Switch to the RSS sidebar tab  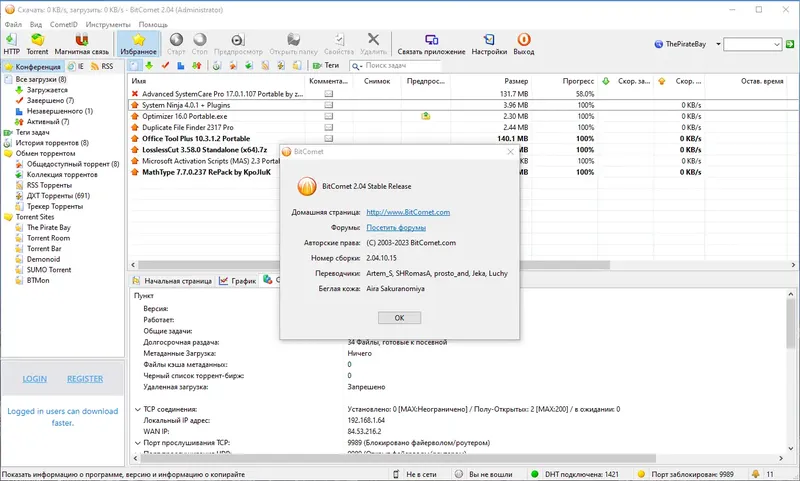click(x=102, y=66)
